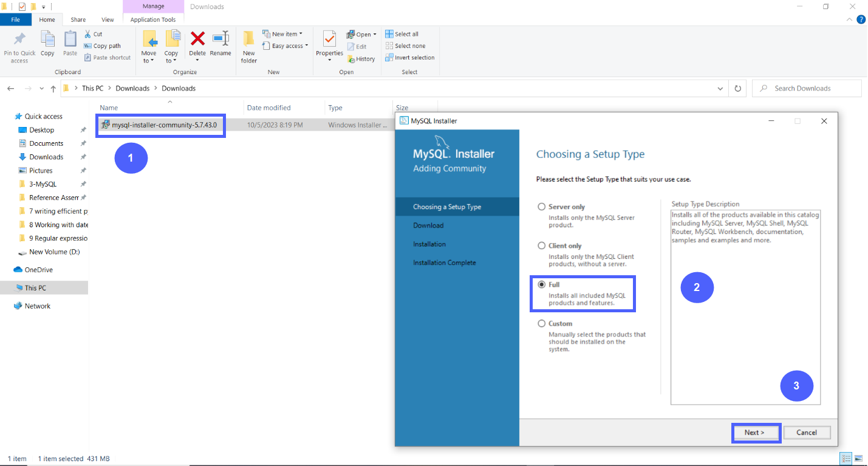Switch to the Home ribbon tab
The image size is (868, 466).
tap(47, 19)
